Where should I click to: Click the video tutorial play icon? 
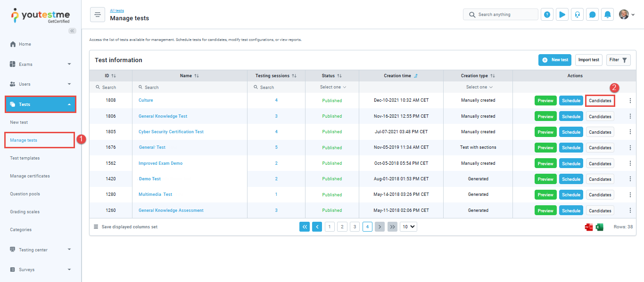pos(562,15)
